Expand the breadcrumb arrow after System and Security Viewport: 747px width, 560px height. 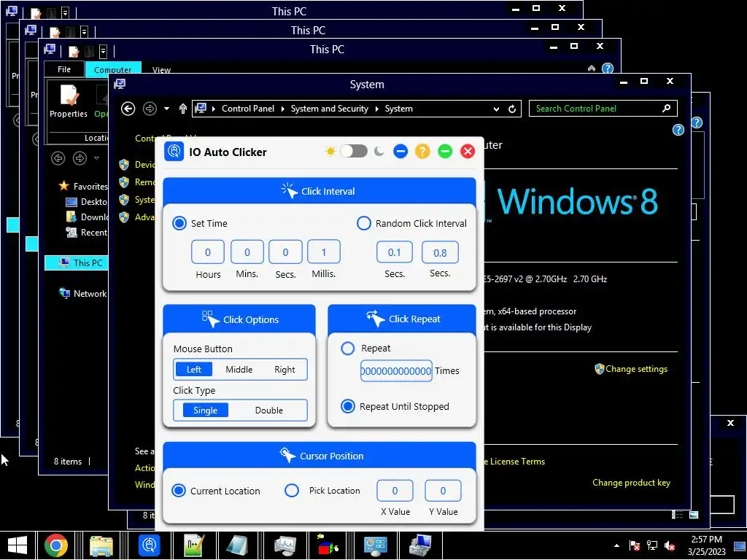coord(377,109)
